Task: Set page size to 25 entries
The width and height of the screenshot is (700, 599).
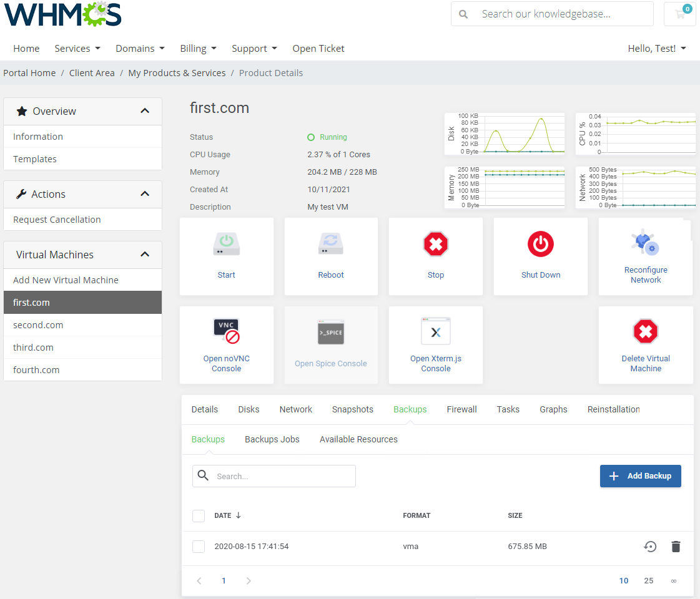Action: (648, 581)
